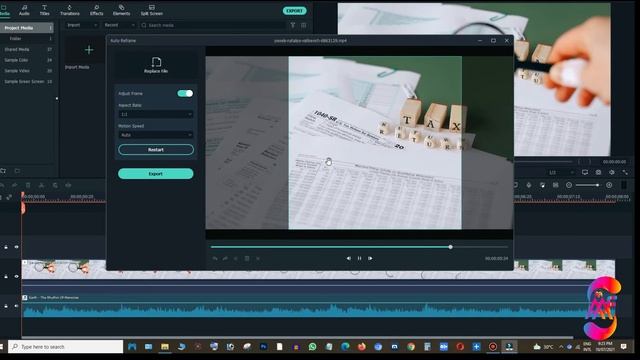The height and width of the screenshot is (360, 640).
Task: Open WhatsApp from the taskbar
Action: tap(312, 347)
